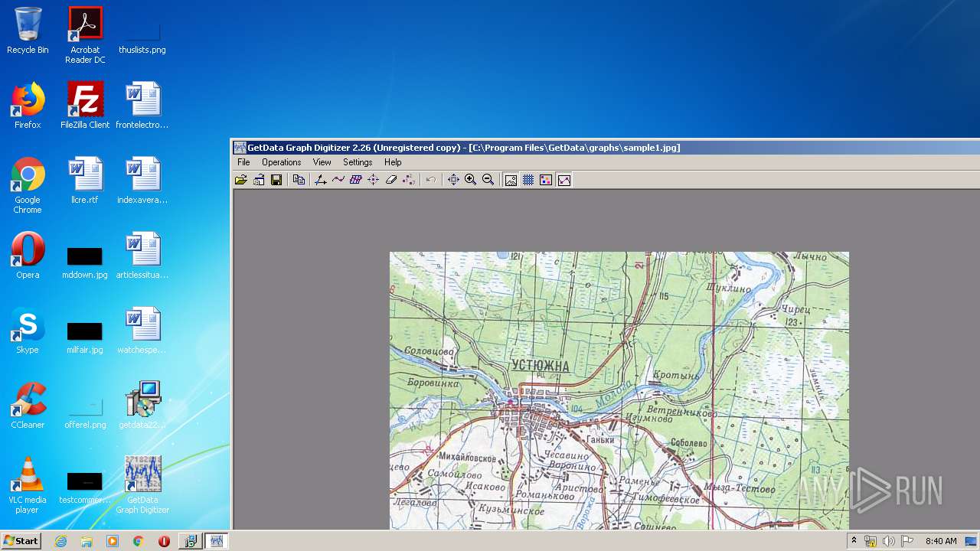The image size is (980, 551).
Task: Copy data to clipboard icon
Action: [x=299, y=180]
